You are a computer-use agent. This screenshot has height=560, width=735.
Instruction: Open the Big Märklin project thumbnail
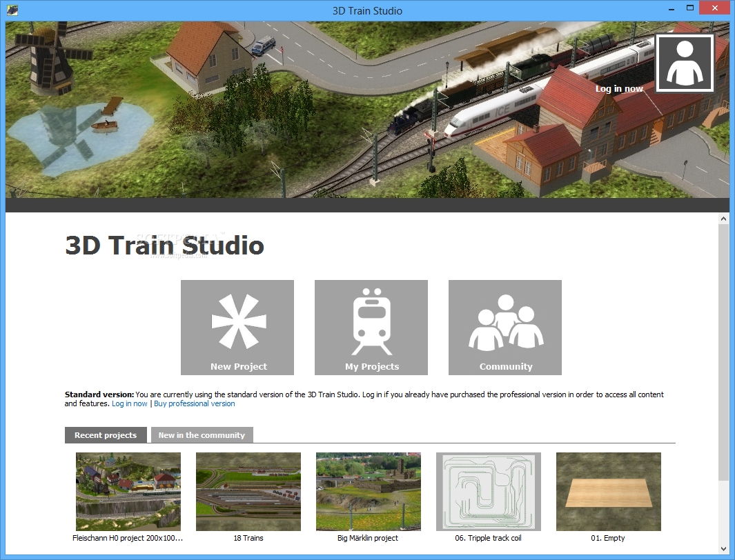369,492
